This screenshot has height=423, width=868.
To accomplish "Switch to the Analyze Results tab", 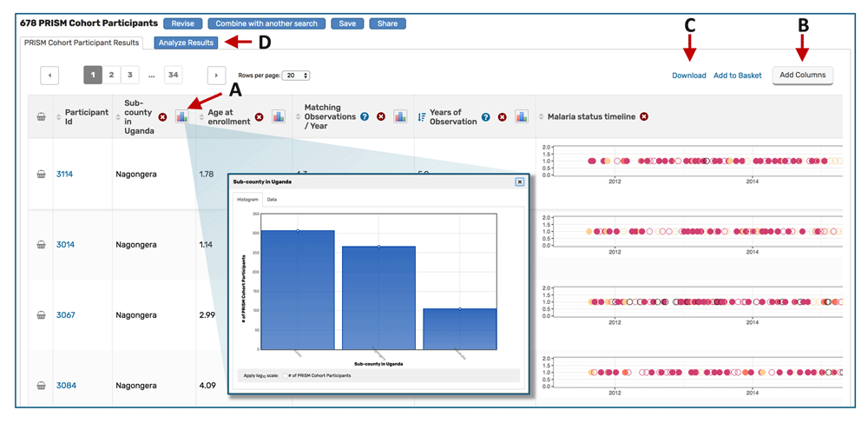I will point(186,43).
